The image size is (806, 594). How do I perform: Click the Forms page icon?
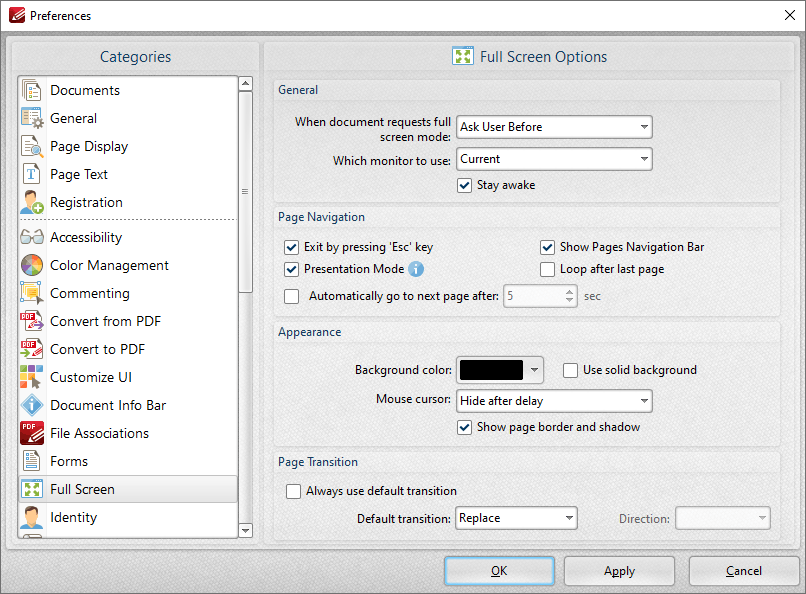coord(31,461)
